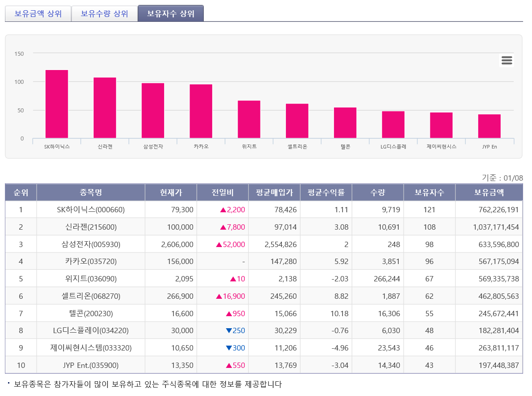The width and height of the screenshot is (532, 396).
Task: Click the ▲550 change for JYP Ent.
Action: coord(235,366)
